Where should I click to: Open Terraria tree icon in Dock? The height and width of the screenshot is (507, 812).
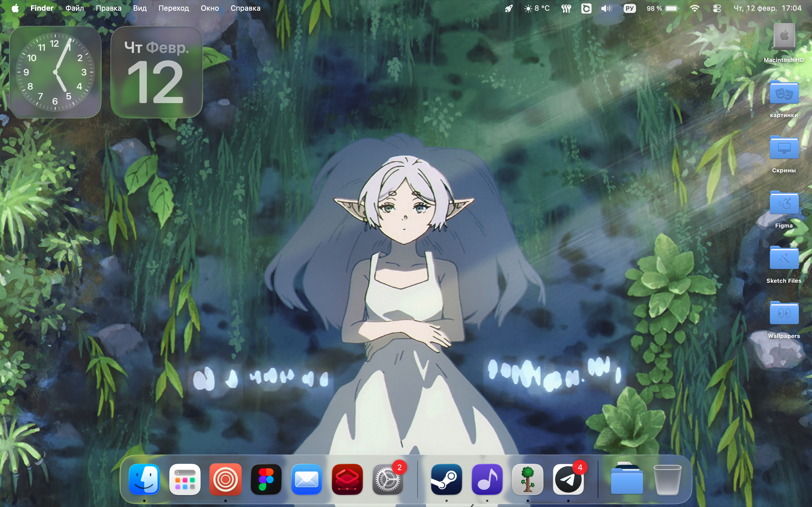tap(528, 479)
